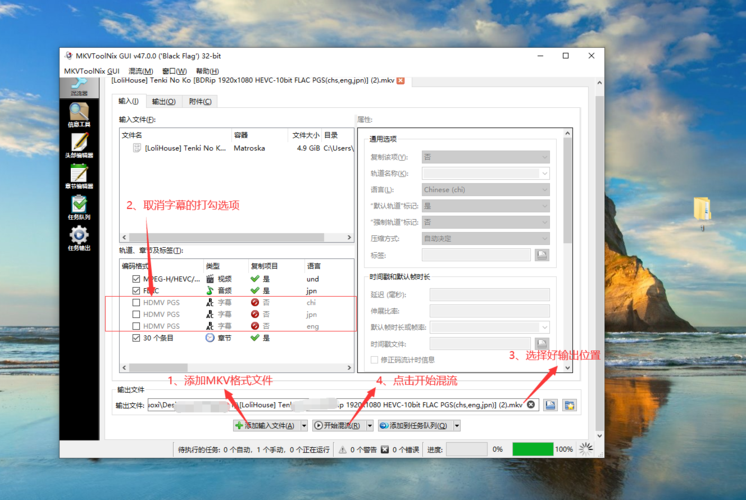
Task: Click the recent output directories star icon
Action: coord(569,405)
